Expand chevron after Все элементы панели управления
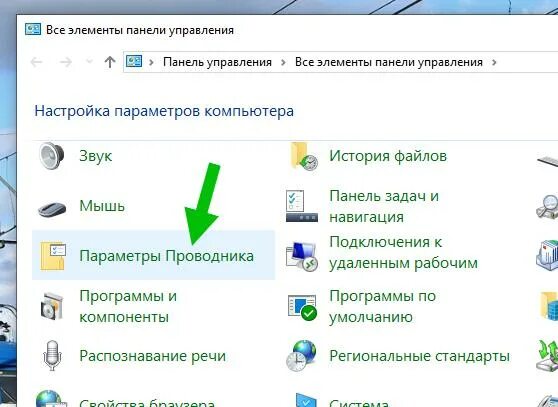Screen dimensions: 558x407 point(494,62)
